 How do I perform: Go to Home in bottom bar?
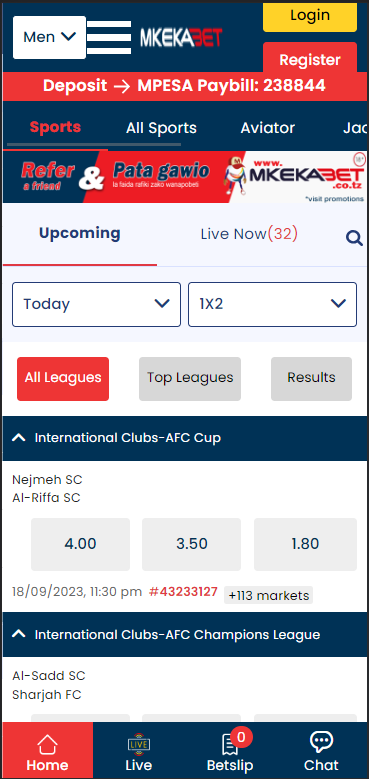48,750
